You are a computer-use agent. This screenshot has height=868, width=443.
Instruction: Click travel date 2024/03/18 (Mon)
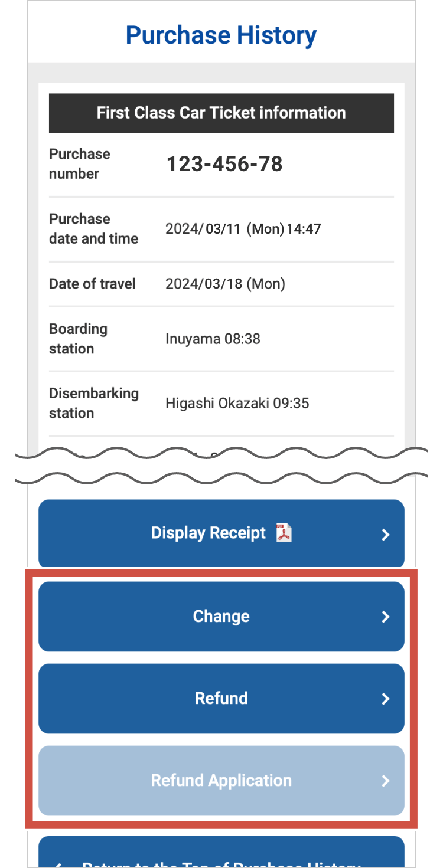(225, 284)
